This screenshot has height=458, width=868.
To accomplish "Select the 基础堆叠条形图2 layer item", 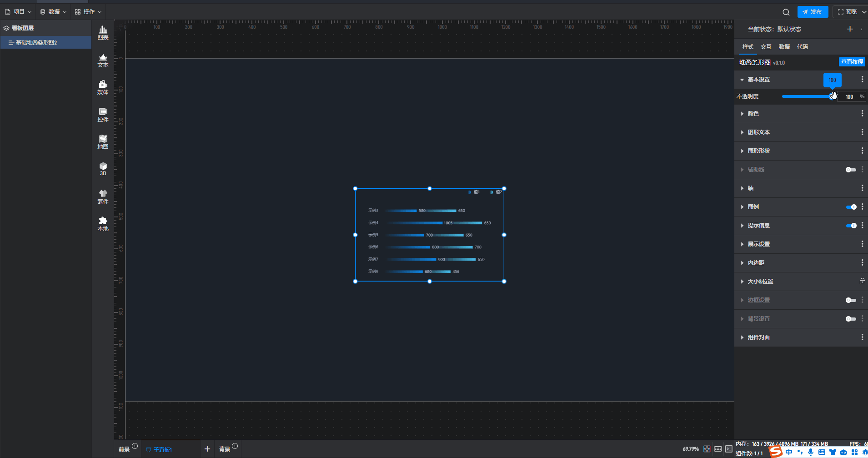I will 46,43.
